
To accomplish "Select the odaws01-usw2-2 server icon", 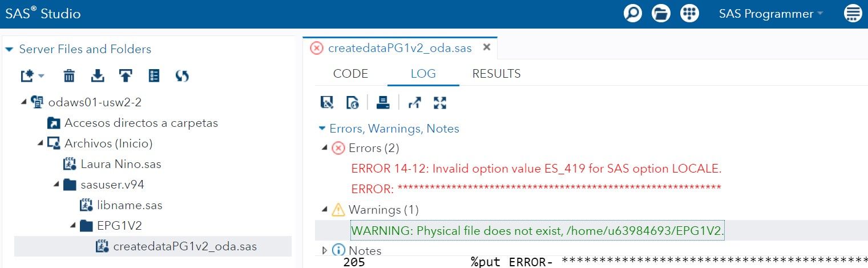I will click(x=37, y=102).
